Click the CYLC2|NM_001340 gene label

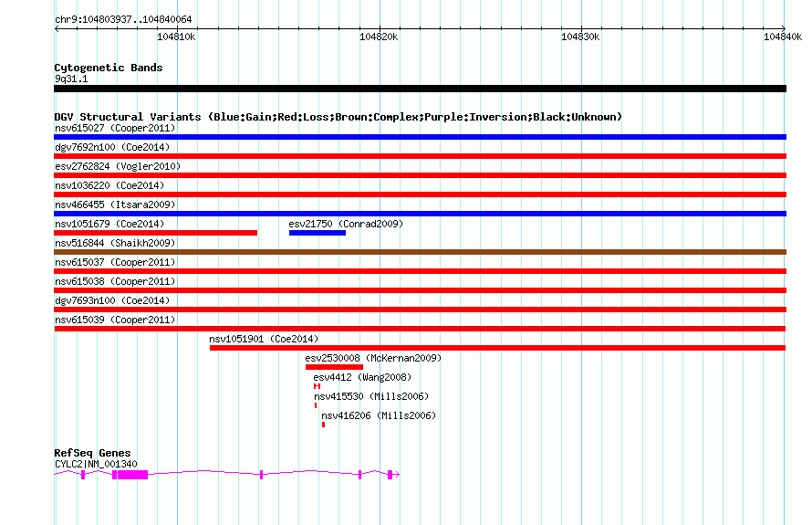click(96, 465)
